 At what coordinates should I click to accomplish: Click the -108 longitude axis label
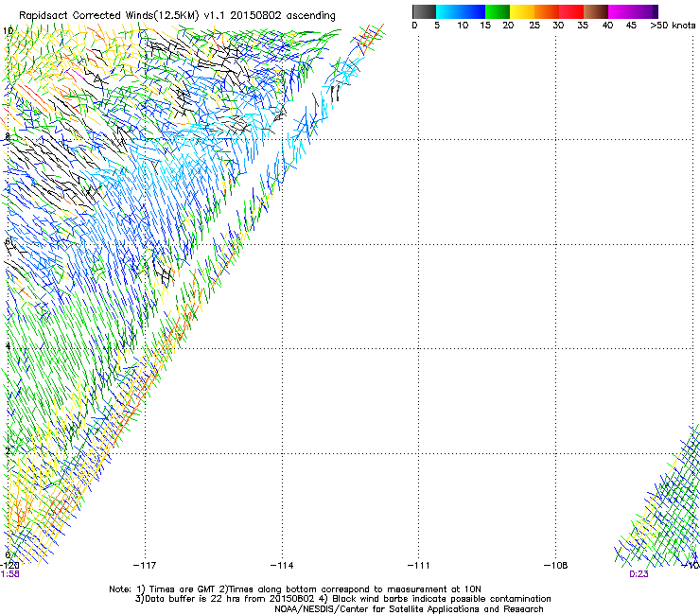coord(555,566)
